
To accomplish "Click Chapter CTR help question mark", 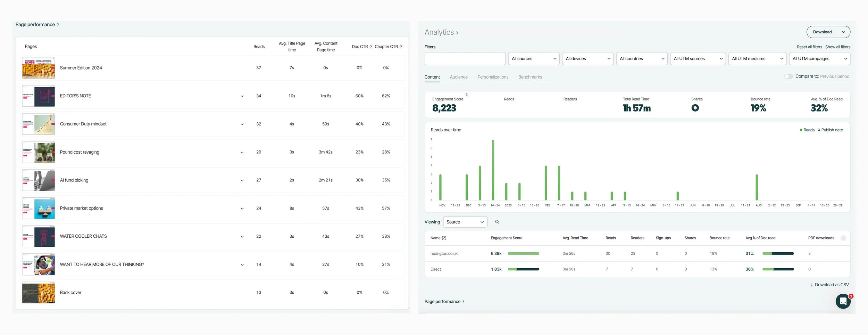I will click(x=401, y=47).
